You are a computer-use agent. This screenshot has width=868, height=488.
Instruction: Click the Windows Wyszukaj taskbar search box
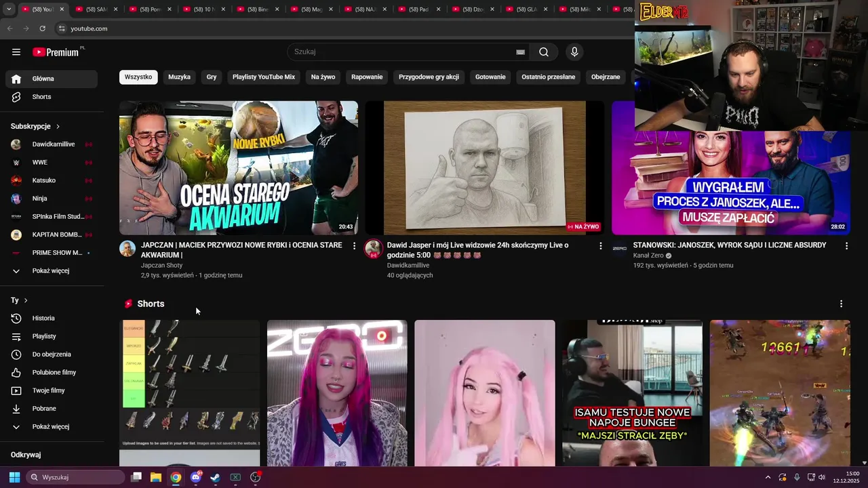[x=75, y=477]
